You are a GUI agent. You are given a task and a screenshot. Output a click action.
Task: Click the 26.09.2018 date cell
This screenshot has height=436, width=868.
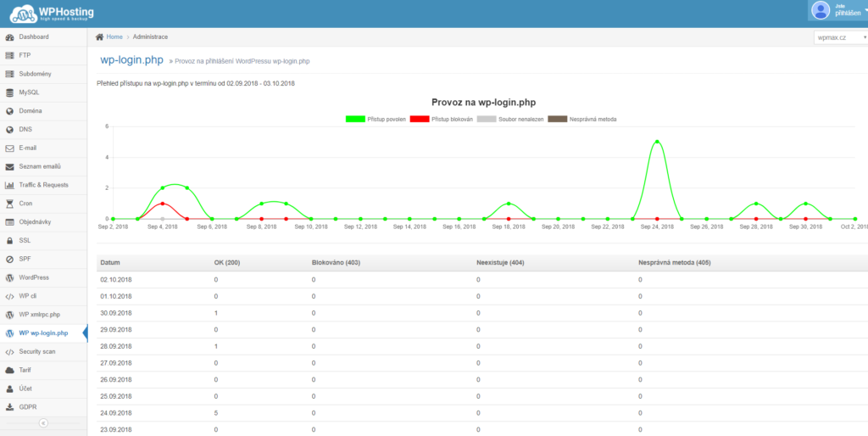coord(116,379)
